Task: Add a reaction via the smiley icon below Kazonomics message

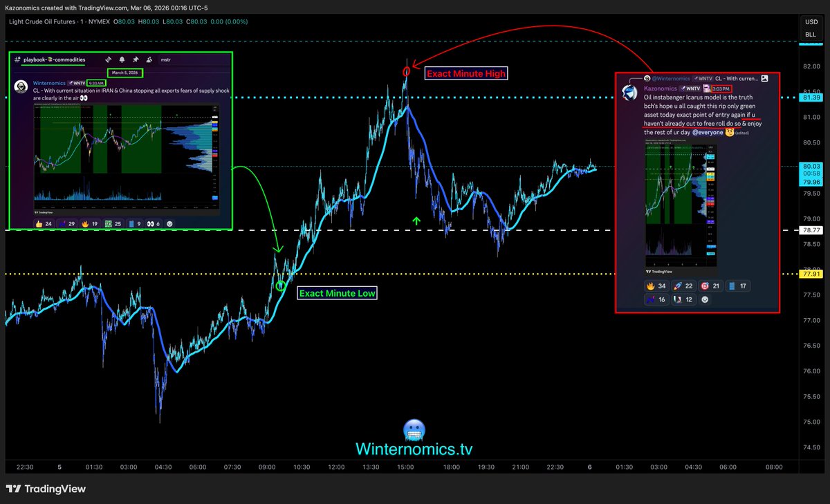Action: coord(705,299)
